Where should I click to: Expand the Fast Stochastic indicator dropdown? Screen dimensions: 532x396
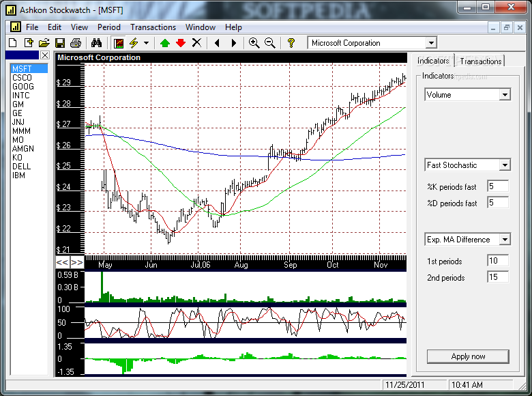click(x=505, y=165)
